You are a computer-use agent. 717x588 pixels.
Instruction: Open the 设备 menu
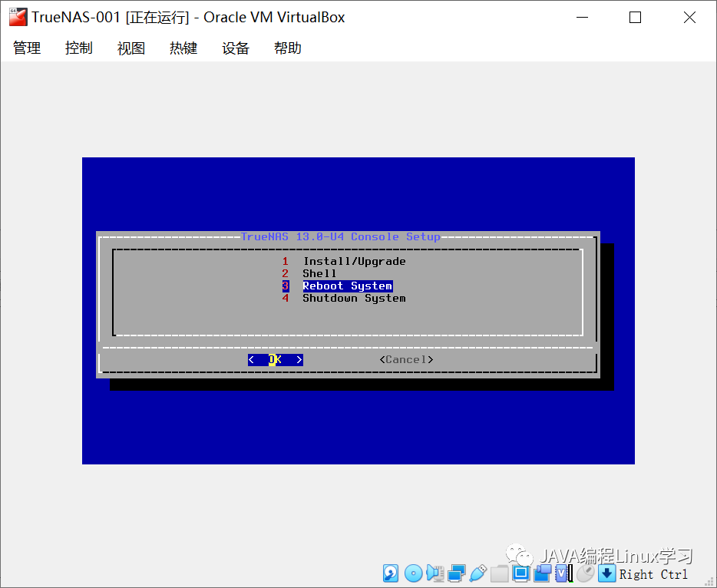(x=236, y=48)
